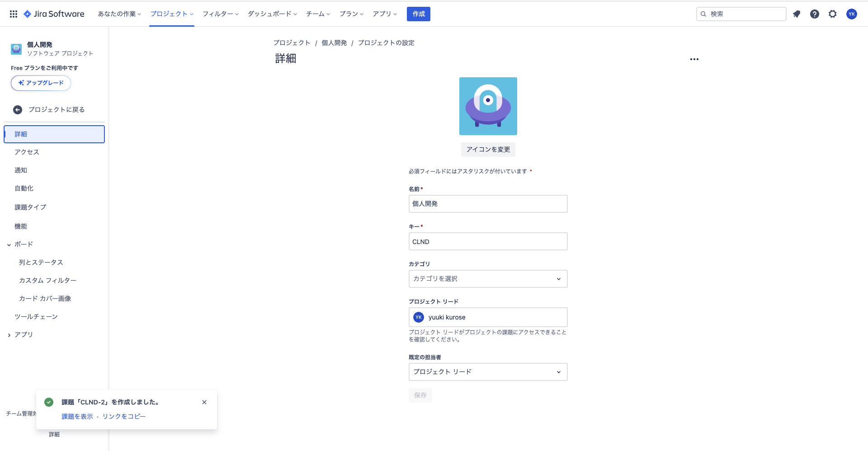
Task: Click the 課題を表示 link in the toast
Action: [x=77, y=416]
